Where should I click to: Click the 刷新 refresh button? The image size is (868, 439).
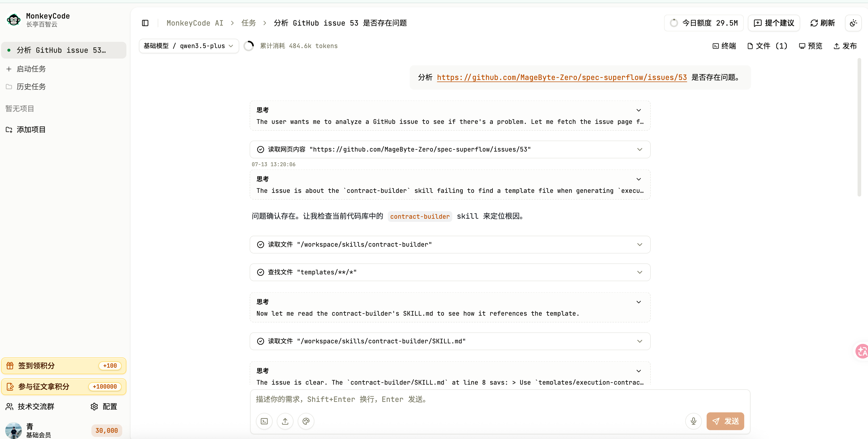[x=823, y=23]
